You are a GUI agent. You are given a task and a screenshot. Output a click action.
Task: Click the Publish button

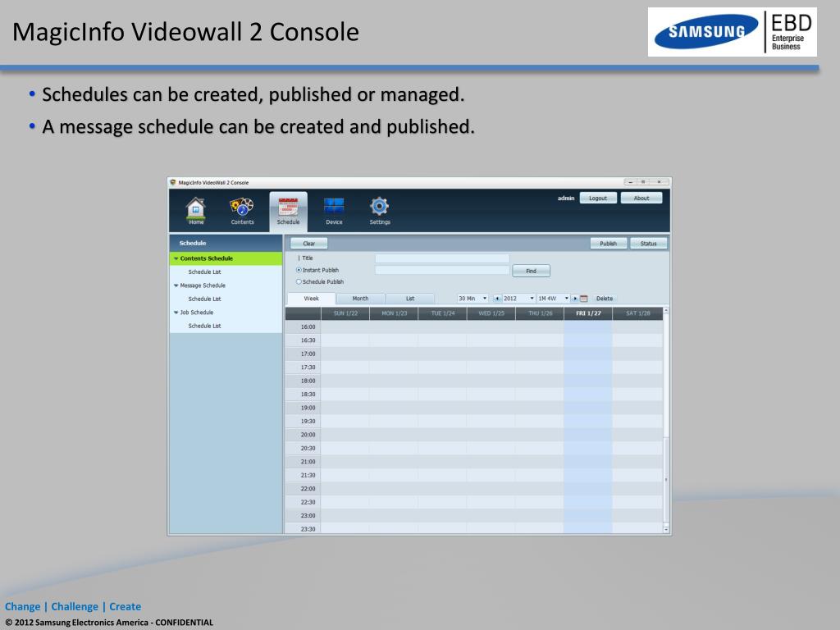(608, 243)
